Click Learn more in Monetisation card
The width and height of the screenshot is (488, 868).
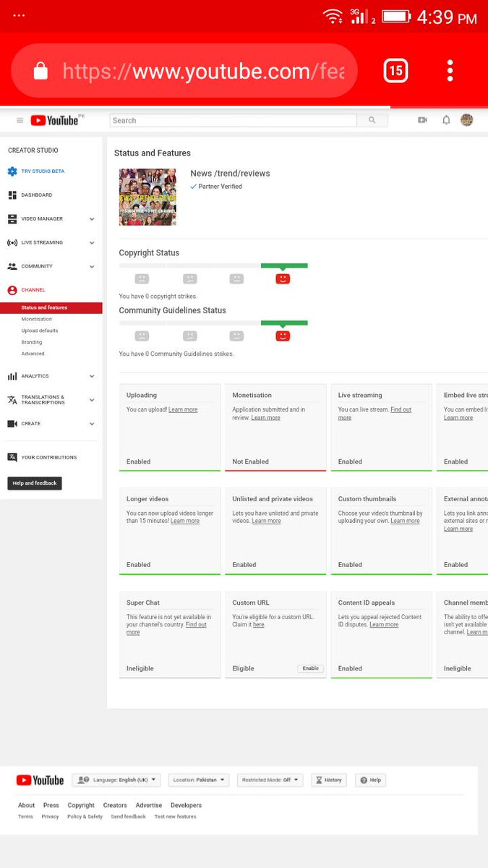click(265, 417)
